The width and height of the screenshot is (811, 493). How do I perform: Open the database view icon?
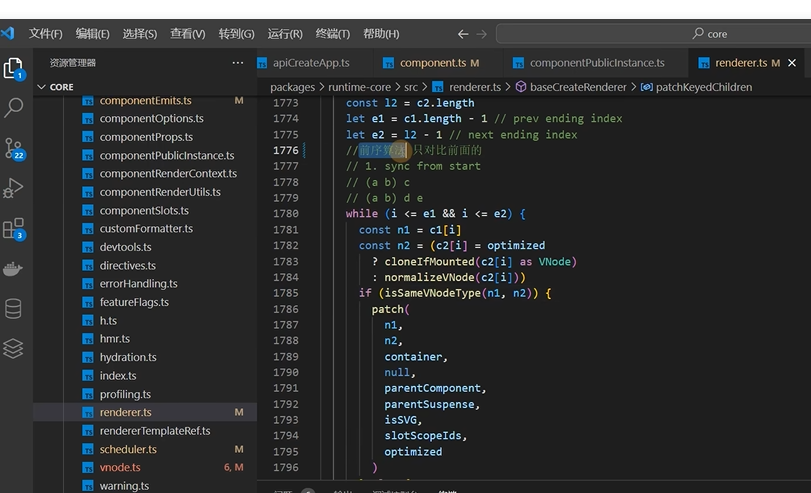pos(13,308)
